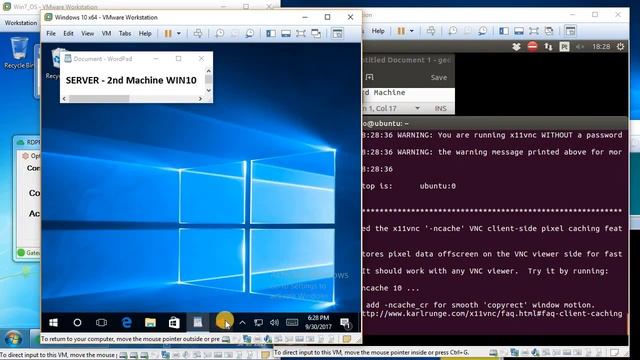Viewport: 640px width, 360px height.
Task: Open the Edit menu in Windows 10 x64 window
Action: click(68, 33)
